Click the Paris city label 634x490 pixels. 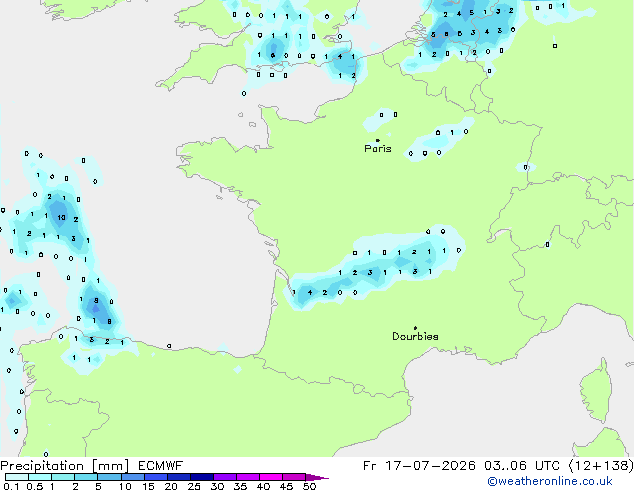[378, 149]
